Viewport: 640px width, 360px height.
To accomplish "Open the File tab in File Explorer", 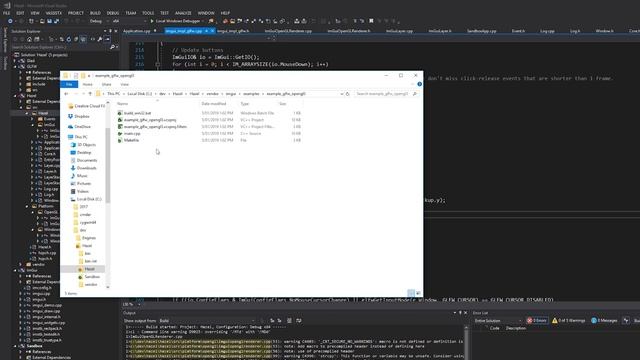I will pyautogui.click(x=69, y=84).
